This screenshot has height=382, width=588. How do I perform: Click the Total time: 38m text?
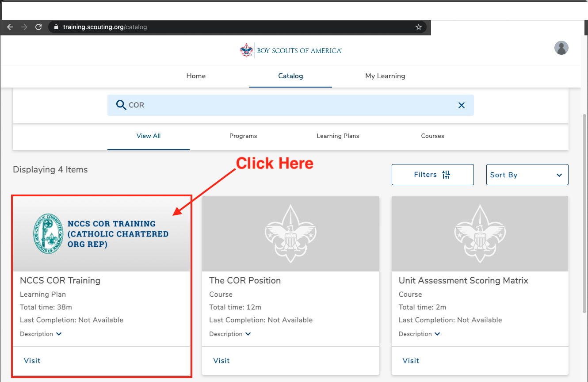click(x=47, y=307)
